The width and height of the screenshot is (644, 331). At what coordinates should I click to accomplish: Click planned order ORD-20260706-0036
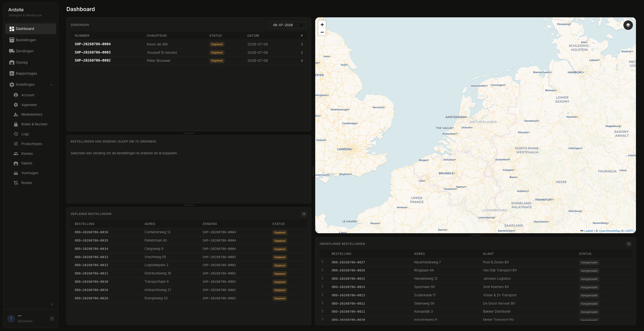coord(91,232)
